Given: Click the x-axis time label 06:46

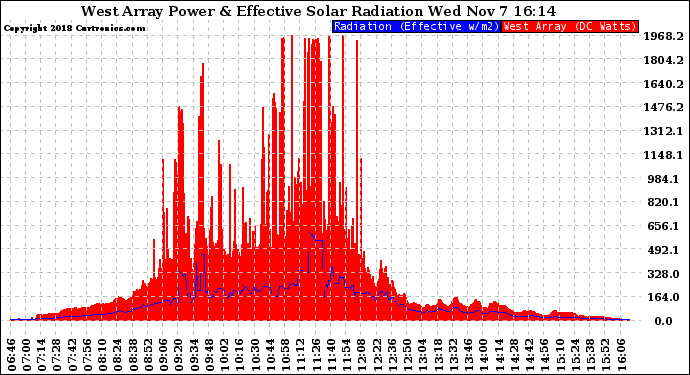Looking at the screenshot, I should click(x=12, y=355).
